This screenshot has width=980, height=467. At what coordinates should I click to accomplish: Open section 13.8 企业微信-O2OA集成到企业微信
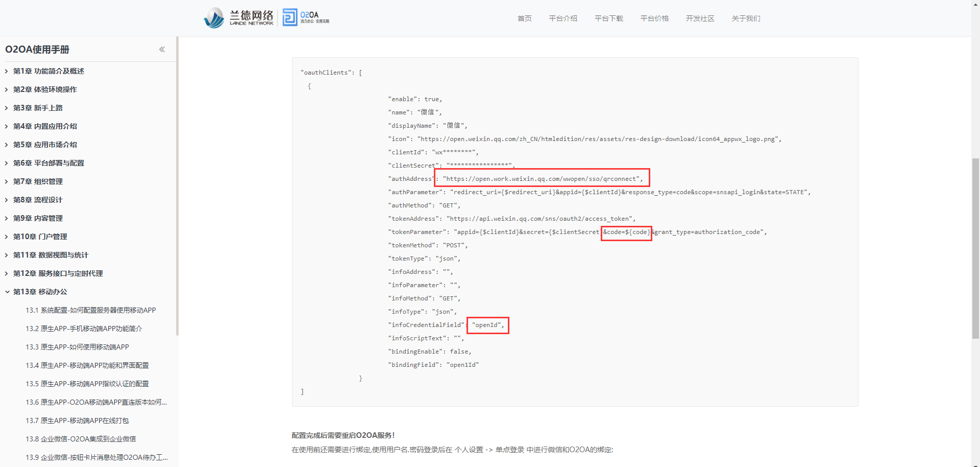click(x=81, y=439)
